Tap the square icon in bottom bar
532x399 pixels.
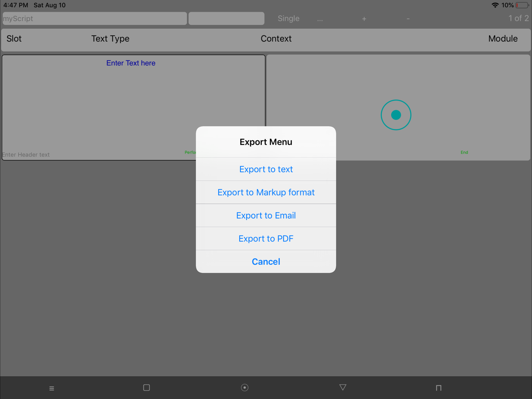click(146, 388)
